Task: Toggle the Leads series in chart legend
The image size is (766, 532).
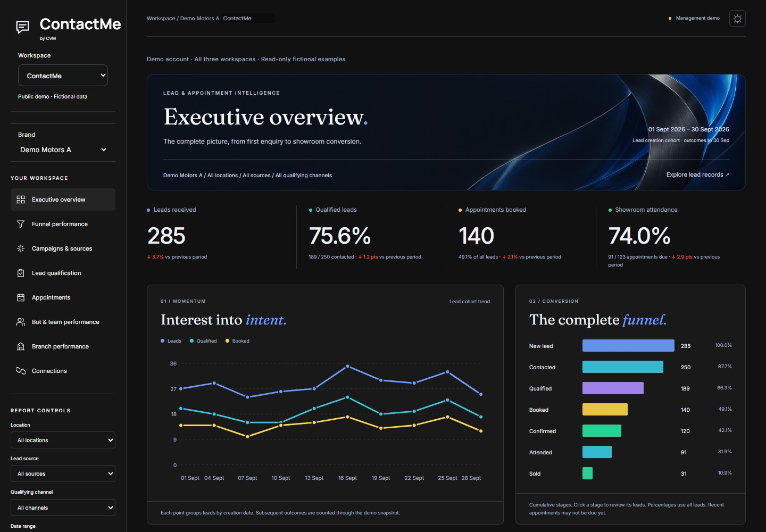Action: coord(171,341)
